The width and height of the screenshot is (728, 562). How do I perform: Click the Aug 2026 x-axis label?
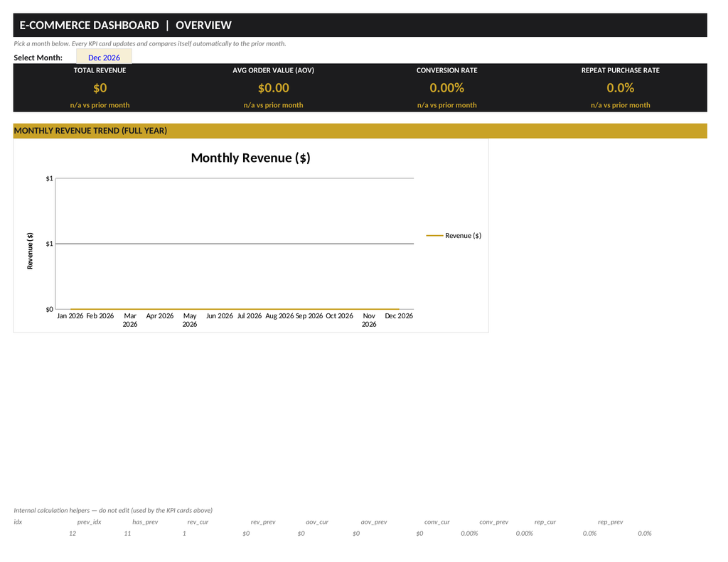click(279, 316)
